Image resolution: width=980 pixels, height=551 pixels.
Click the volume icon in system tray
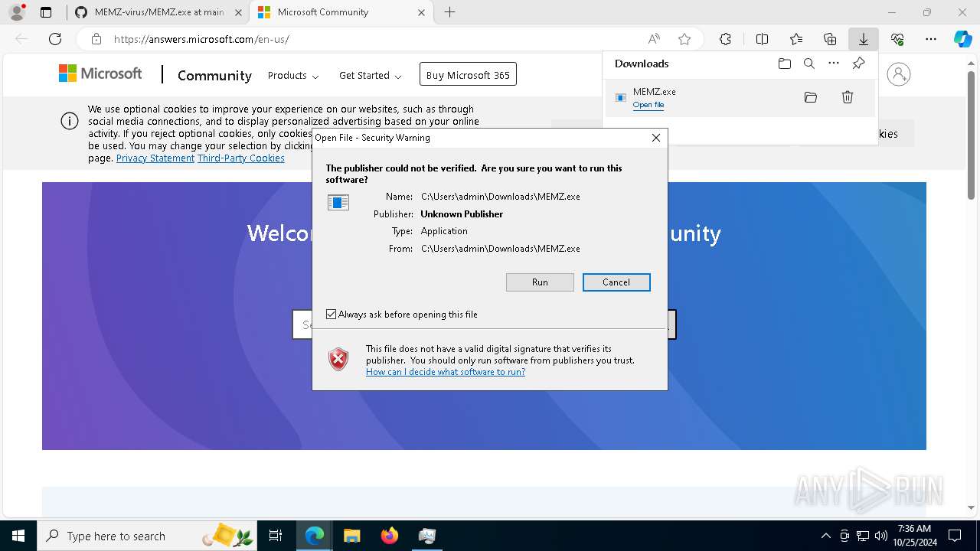[x=880, y=536]
